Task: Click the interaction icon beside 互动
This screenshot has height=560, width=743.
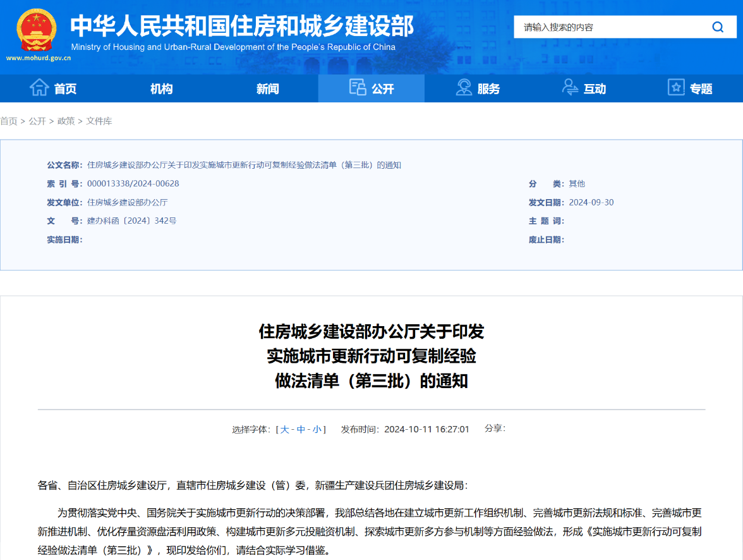Action: 571,88
